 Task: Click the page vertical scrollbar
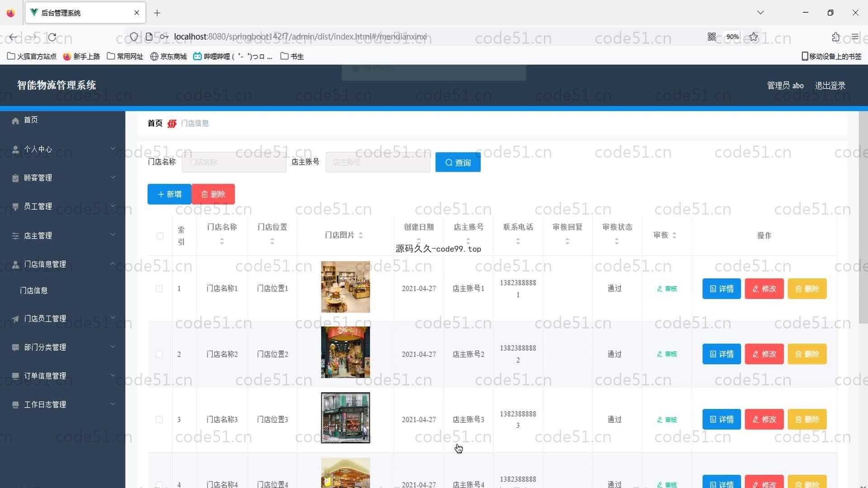coord(863,217)
